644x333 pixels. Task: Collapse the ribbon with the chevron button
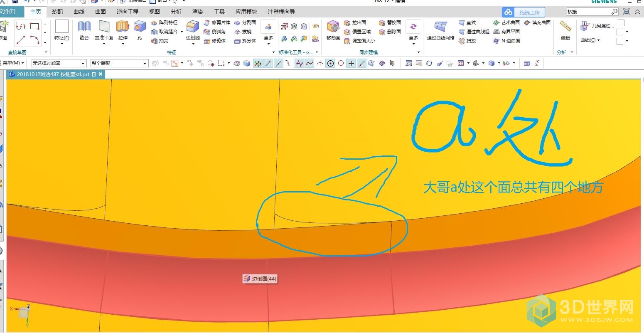click(638, 12)
